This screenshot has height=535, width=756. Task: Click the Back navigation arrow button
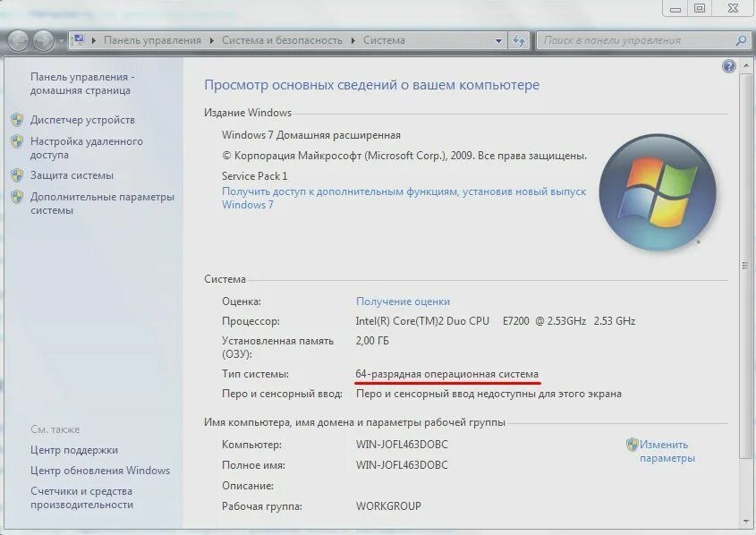point(18,41)
